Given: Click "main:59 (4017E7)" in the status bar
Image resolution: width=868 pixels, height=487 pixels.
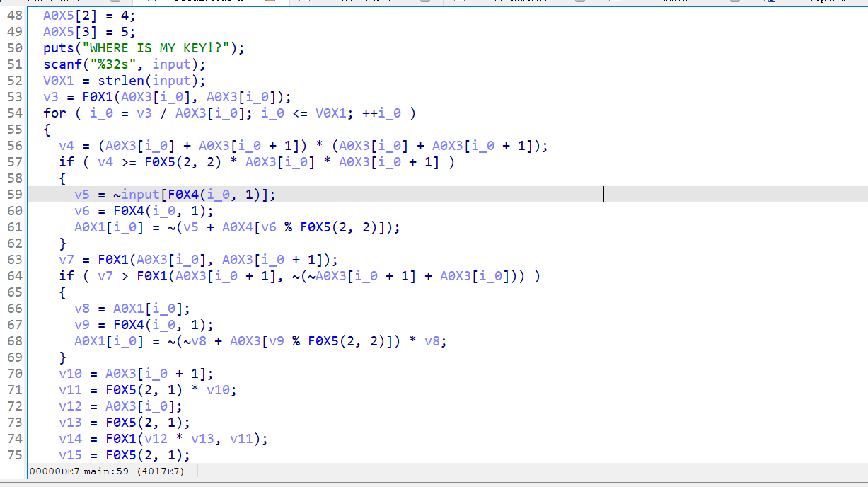Looking at the screenshot, I should click(x=136, y=471).
